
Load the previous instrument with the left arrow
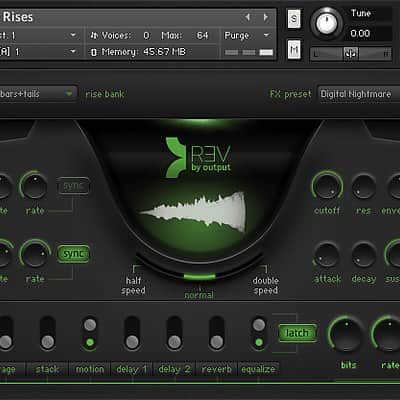click(248, 17)
